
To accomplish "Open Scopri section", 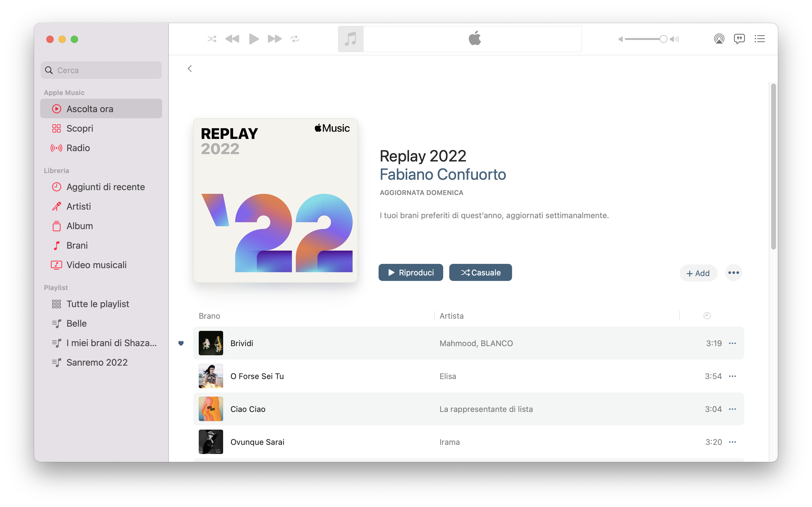I will point(101,128).
